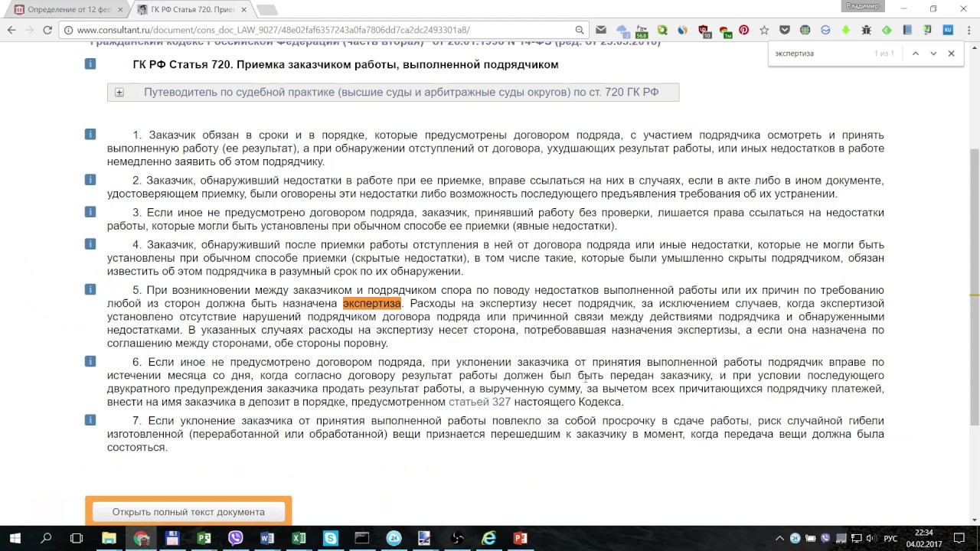Click the info icon beside paragraph 5
Viewport: 980px width, 551px height.
90,289
